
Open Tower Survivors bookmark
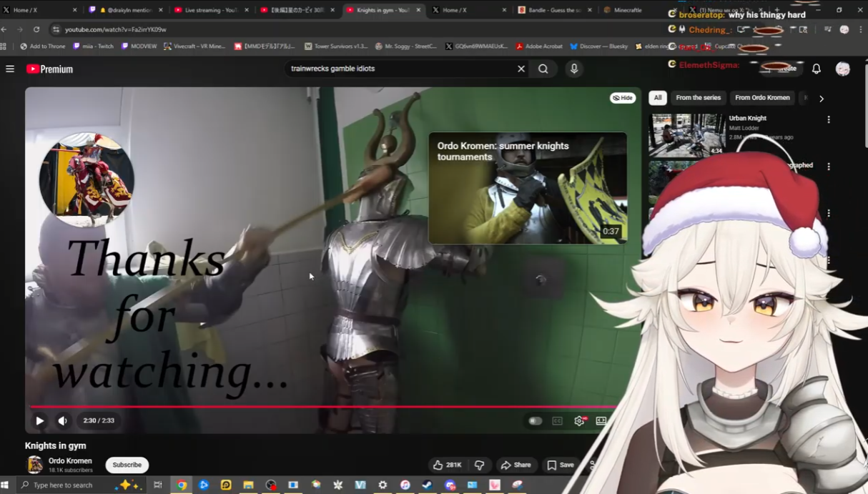pyautogui.click(x=335, y=46)
